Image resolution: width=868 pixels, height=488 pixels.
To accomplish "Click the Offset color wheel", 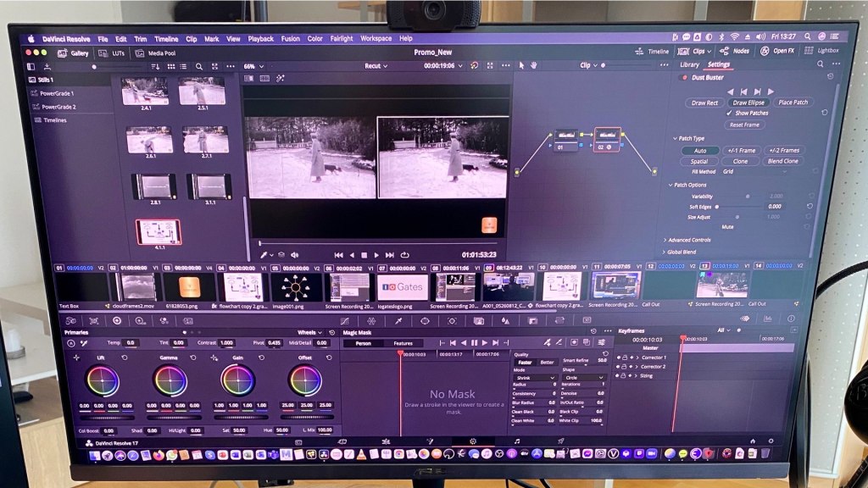I will [305, 380].
